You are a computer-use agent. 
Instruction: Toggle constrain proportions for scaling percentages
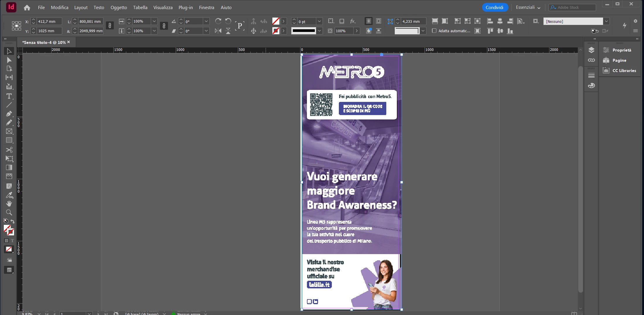(x=164, y=26)
